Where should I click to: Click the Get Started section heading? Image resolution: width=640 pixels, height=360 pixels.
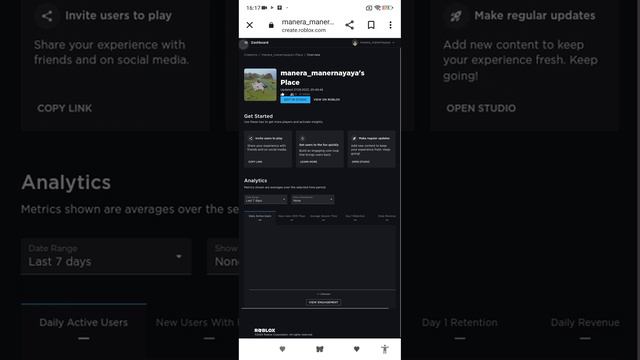tap(258, 116)
